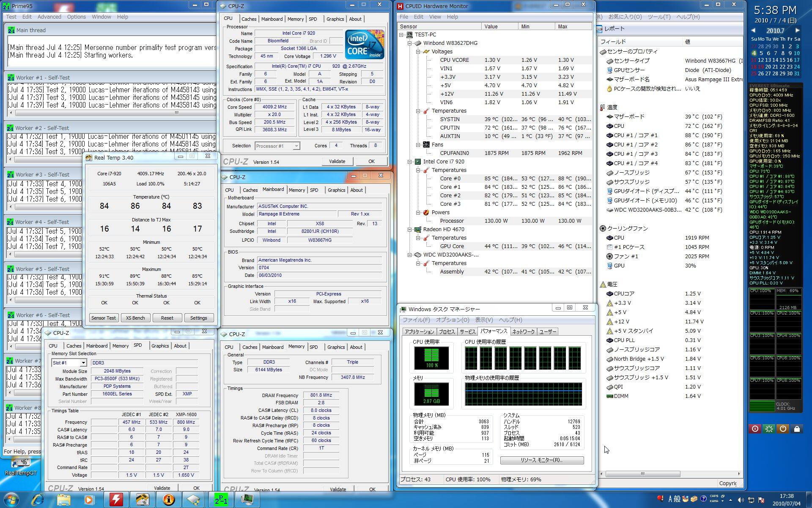Click the green restart gadget icon
The width and height of the screenshot is (812, 508).
[x=769, y=428]
